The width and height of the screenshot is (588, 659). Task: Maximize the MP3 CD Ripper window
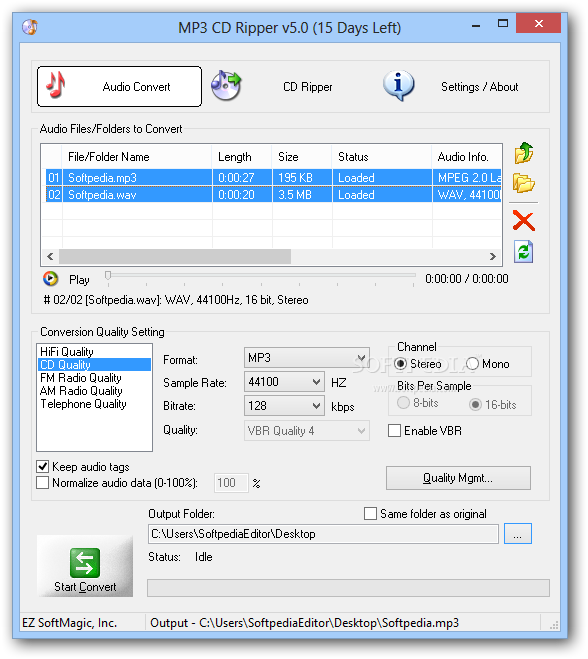click(x=503, y=24)
